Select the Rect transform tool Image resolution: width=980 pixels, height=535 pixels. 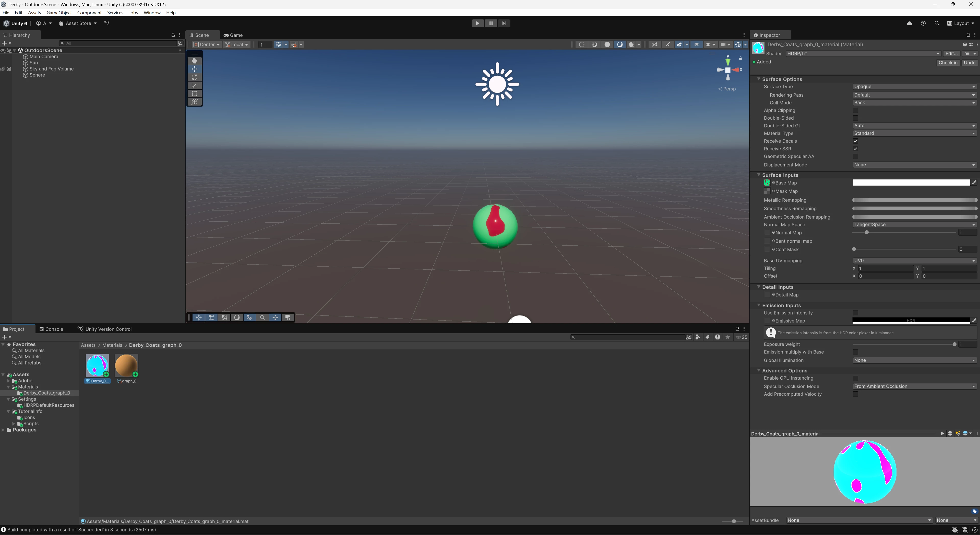194,94
